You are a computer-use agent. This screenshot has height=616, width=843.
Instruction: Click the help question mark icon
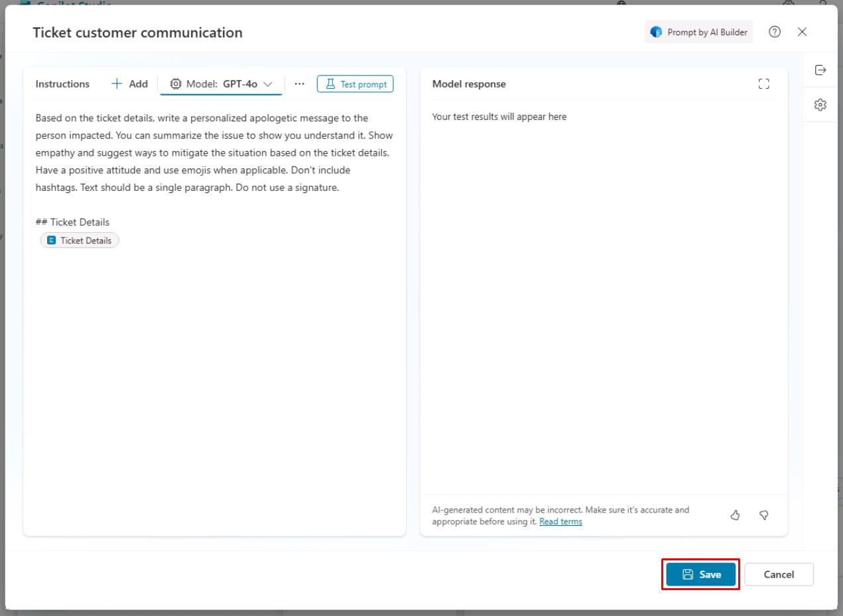click(x=775, y=32)
